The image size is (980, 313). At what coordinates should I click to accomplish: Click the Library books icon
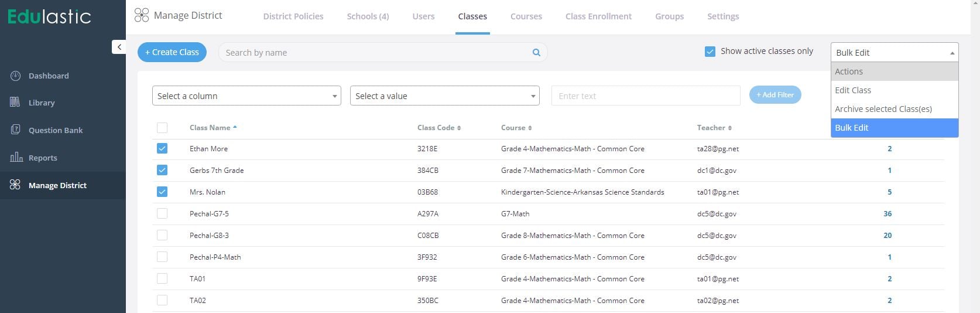click(15, 103)
